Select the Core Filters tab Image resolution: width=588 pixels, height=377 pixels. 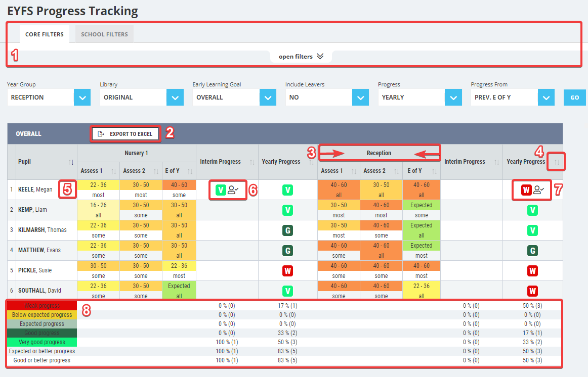point(45,34)
